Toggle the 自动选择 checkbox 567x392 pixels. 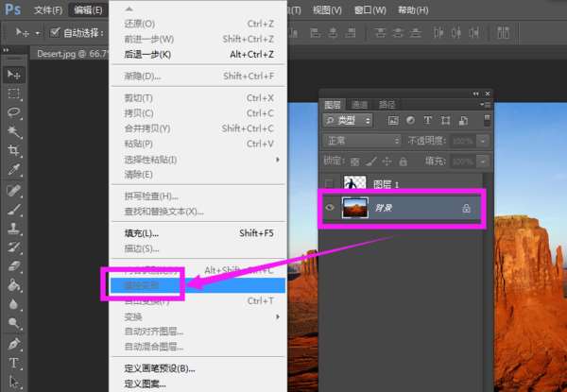[55, 32]
